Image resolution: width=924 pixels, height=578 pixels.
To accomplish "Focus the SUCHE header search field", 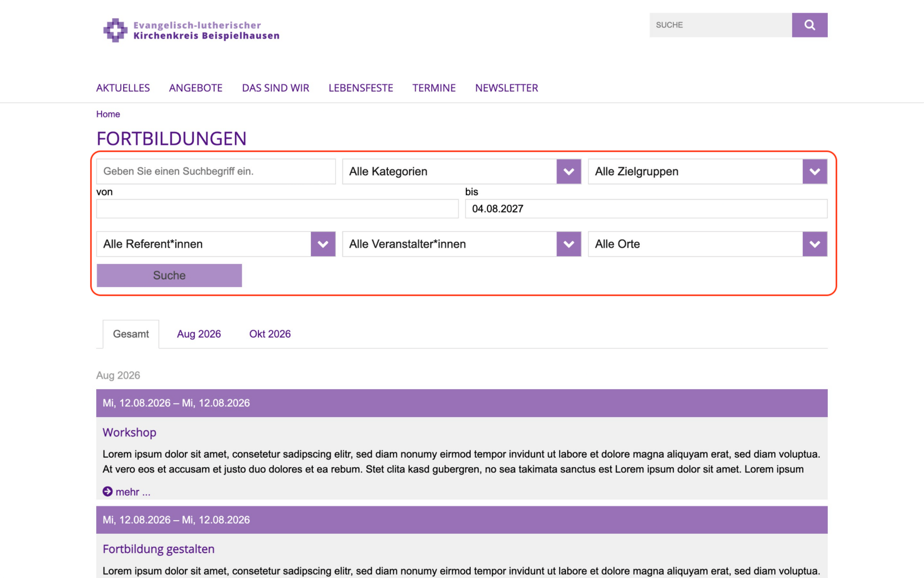I will [x=720, y=25].
